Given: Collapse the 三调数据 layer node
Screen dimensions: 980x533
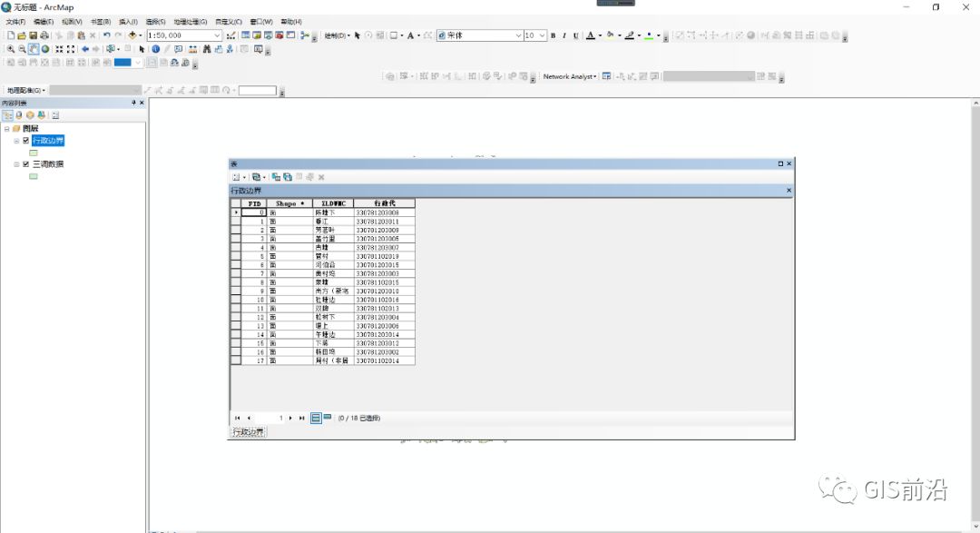Looking at the screenshot, I should coord(17,164).
